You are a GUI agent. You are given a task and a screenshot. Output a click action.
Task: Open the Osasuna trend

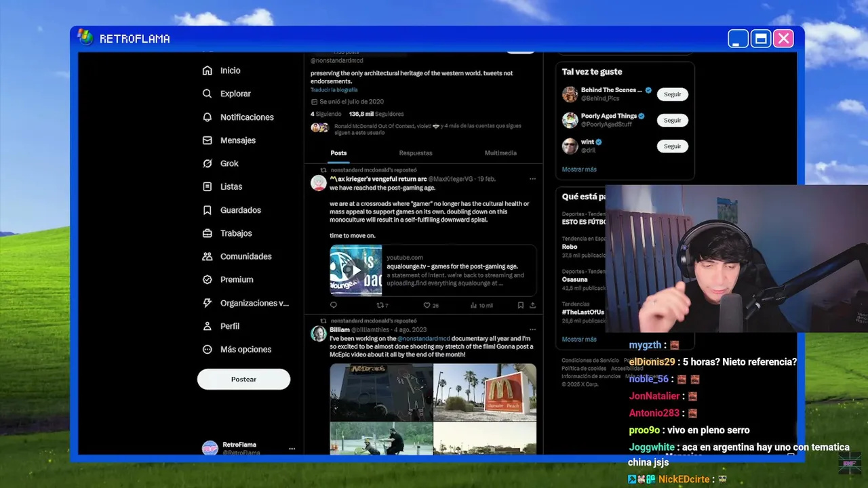coord(574,279)
